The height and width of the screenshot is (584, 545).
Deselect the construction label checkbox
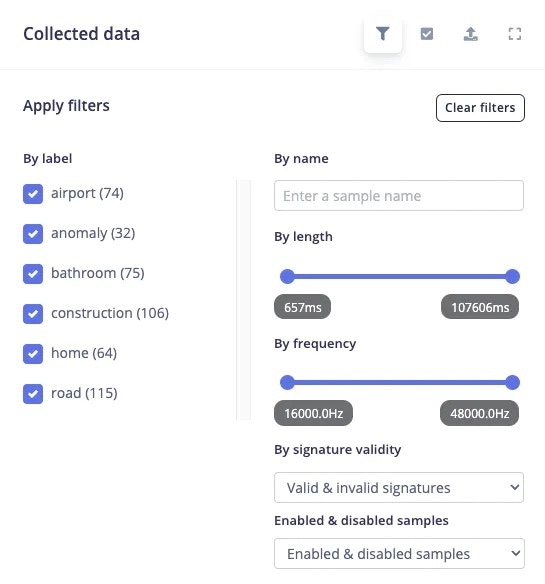click(33, 314)
